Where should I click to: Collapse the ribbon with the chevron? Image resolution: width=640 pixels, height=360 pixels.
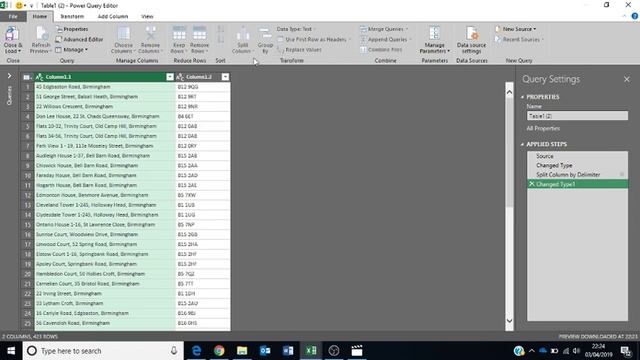pyautogui.click(x=624, y=16)
